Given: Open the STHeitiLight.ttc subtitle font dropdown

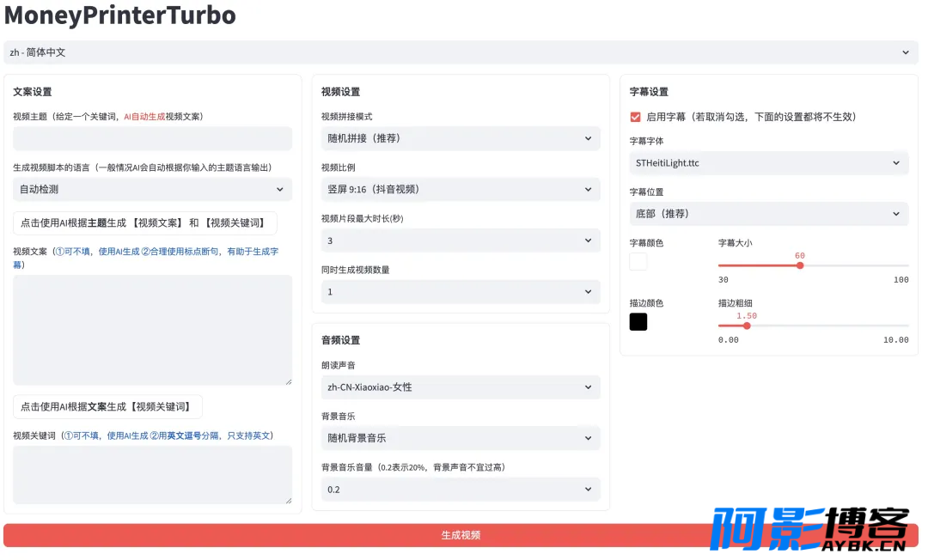Looking at the screenshot, I should click(768, 163).
